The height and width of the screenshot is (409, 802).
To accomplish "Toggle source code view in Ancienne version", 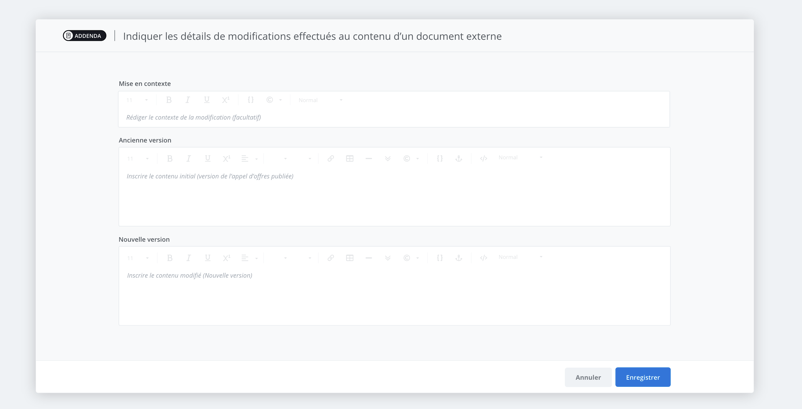I will 483,158.
